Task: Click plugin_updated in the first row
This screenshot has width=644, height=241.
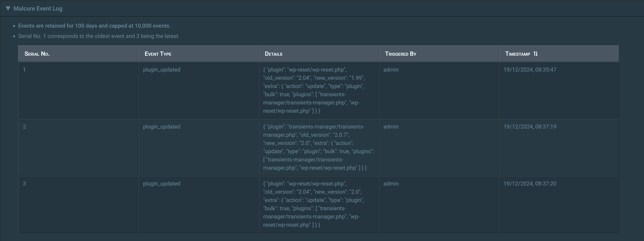Action: 162,70
